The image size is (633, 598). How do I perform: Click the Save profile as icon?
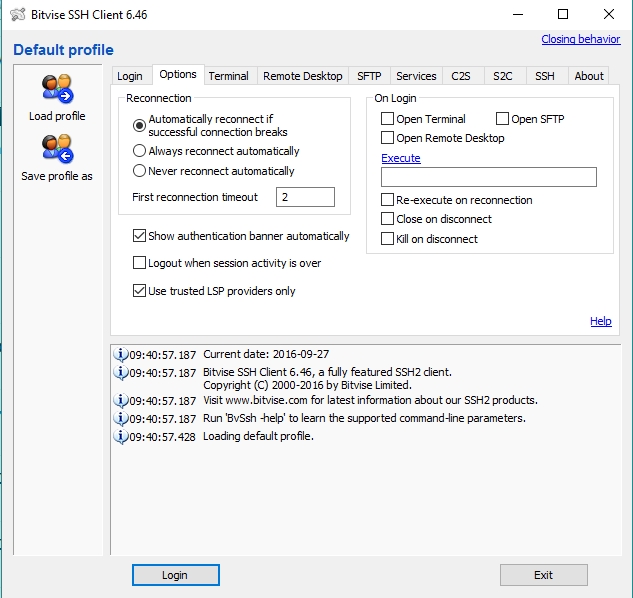coord(57,148)
